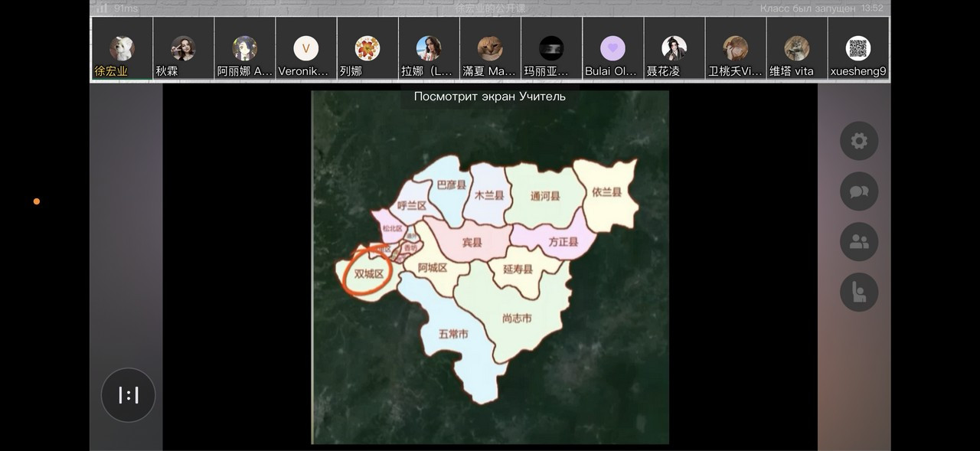Select the Veronik... participant with V avatar
This screenshot has height=451, width=980.
[305, 48]
